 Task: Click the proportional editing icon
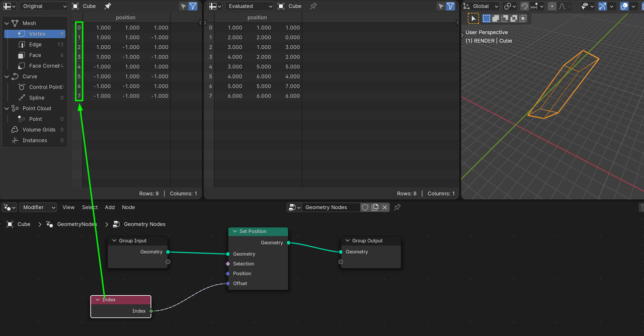pyautogui.click(x=552, y=6)
